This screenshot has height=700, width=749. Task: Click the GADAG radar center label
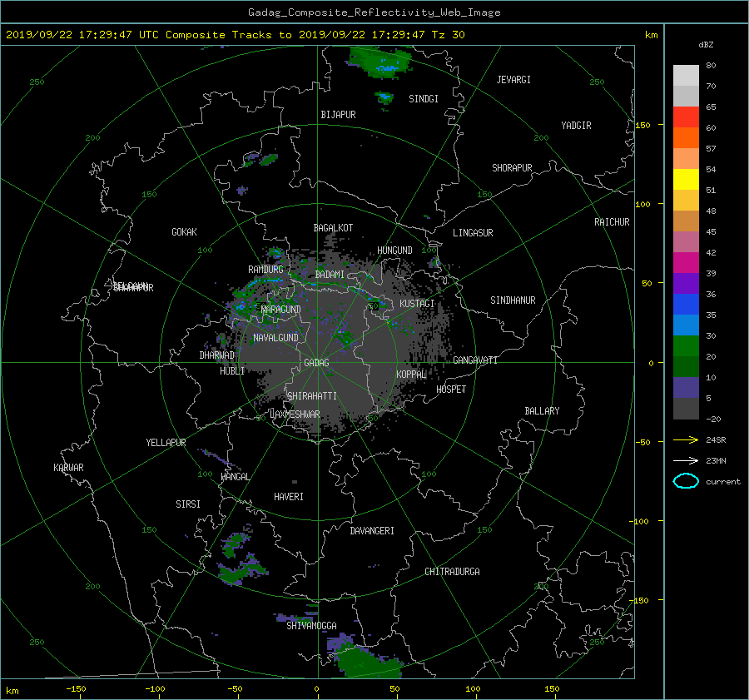316,363
